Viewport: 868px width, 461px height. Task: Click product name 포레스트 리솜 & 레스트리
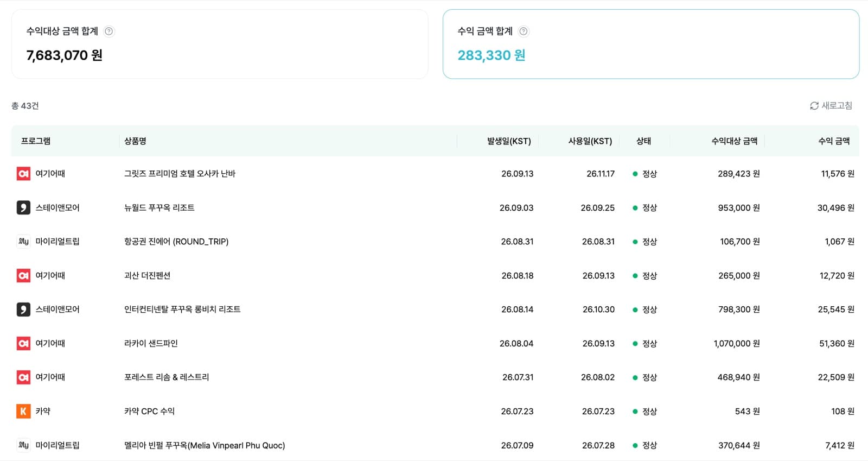167,377
